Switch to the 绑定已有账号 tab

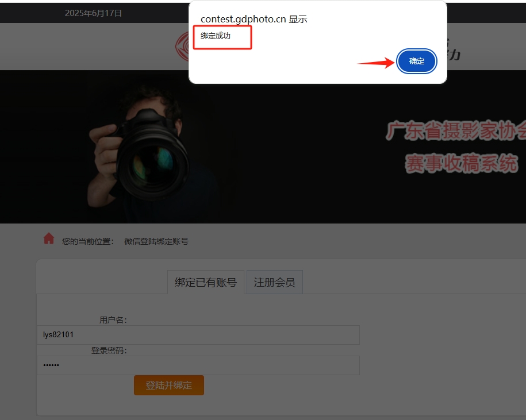(x=206, y=282)
